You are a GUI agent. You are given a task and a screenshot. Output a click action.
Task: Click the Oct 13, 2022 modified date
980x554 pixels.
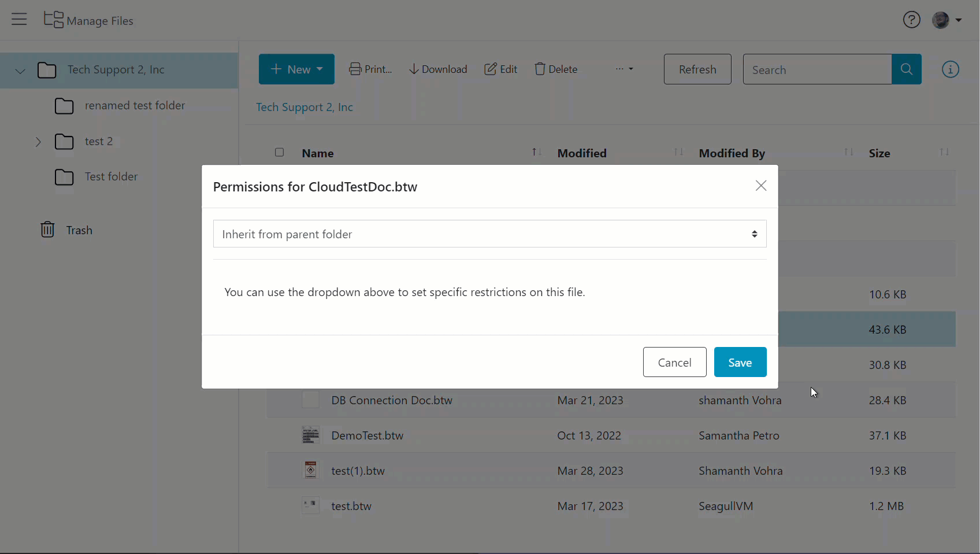point(589,435)
